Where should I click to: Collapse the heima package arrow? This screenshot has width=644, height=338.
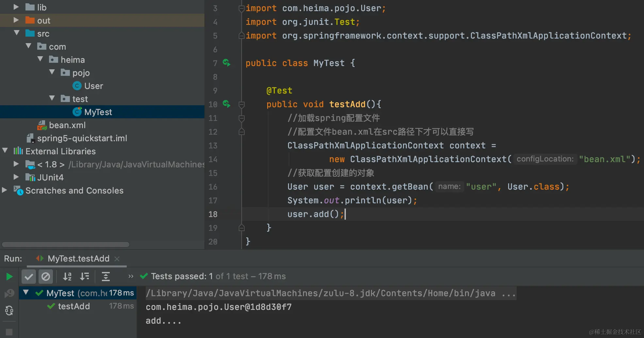(x=40, y=59)
